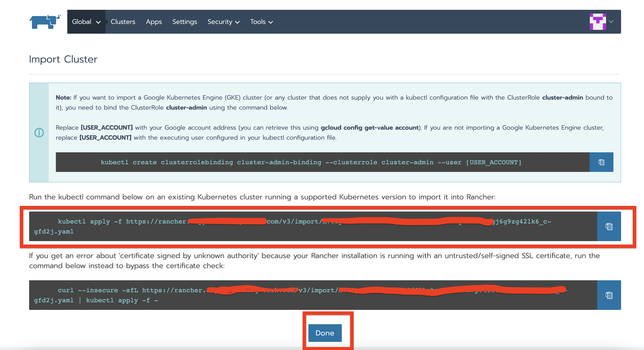Copy the curl insecure command

[609, 295]
